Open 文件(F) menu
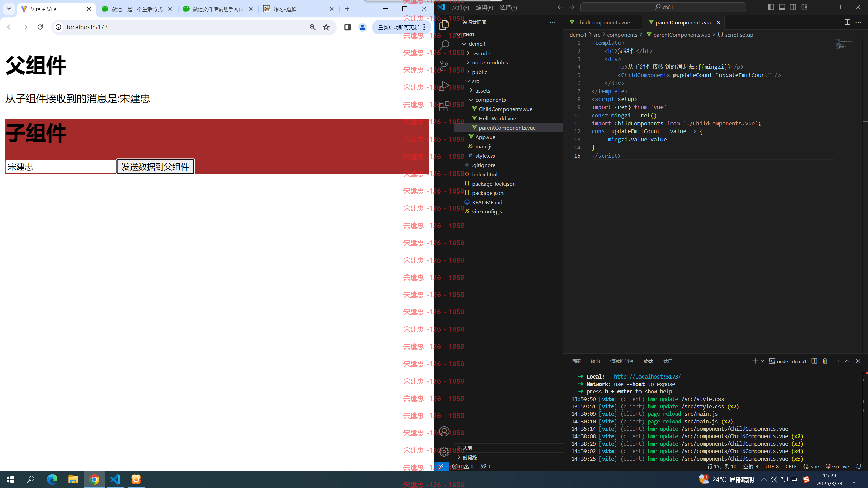868x488 pixels. 460,7
